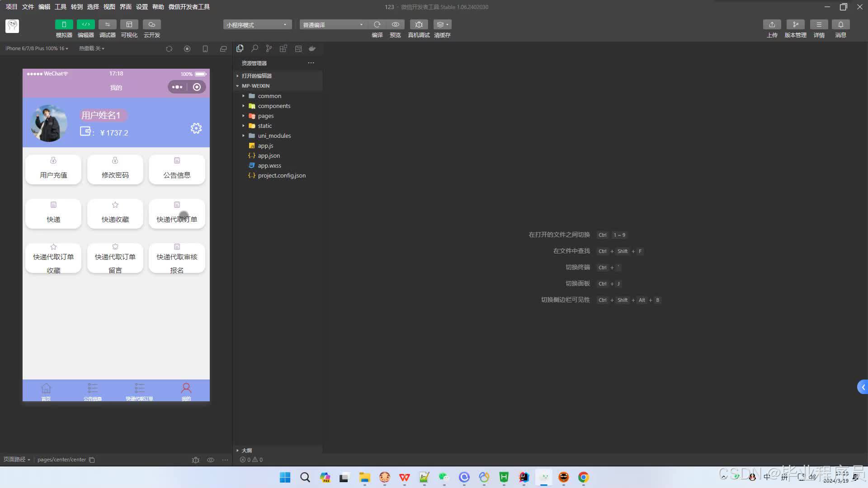868x488 pixels.
Task: Click Chrome icon in taskbar
Action: click(x=583, y=477)
